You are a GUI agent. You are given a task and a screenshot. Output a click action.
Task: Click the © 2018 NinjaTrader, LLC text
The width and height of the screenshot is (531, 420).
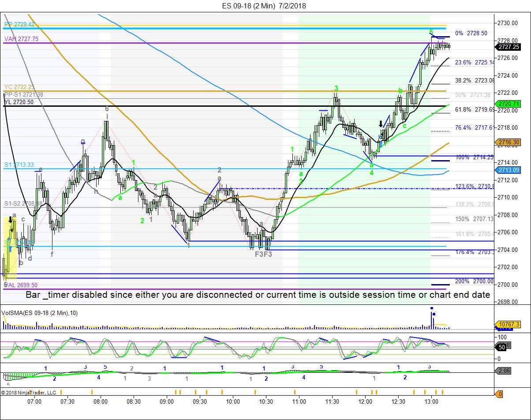tap(29, 392)
